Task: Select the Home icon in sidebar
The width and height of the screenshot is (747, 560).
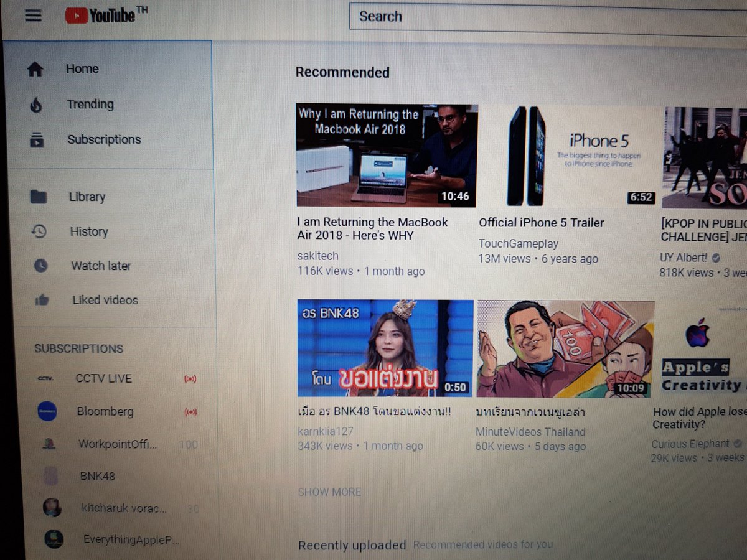Action: pyautogui.click(x=35, y=70)
